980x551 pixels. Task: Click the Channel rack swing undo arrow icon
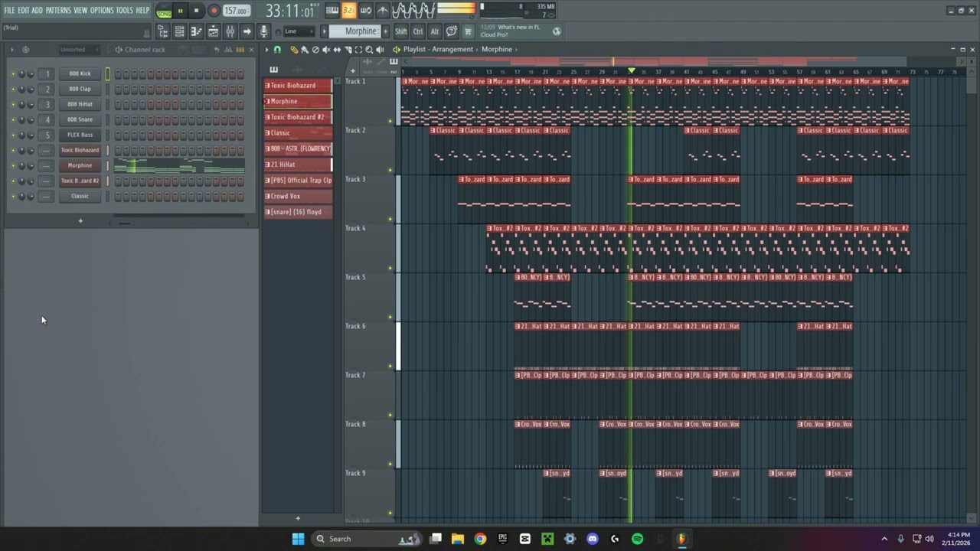(x=217, y=50)
